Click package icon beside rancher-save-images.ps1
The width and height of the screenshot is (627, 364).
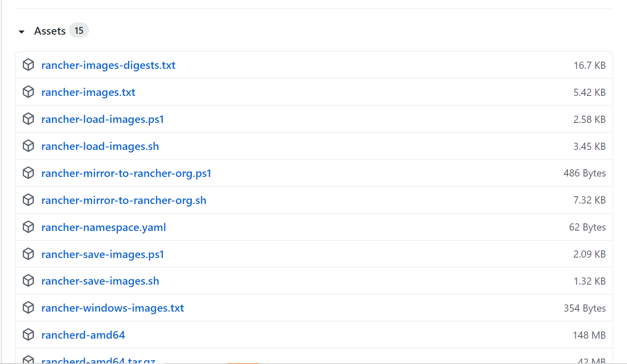(28, 254)
